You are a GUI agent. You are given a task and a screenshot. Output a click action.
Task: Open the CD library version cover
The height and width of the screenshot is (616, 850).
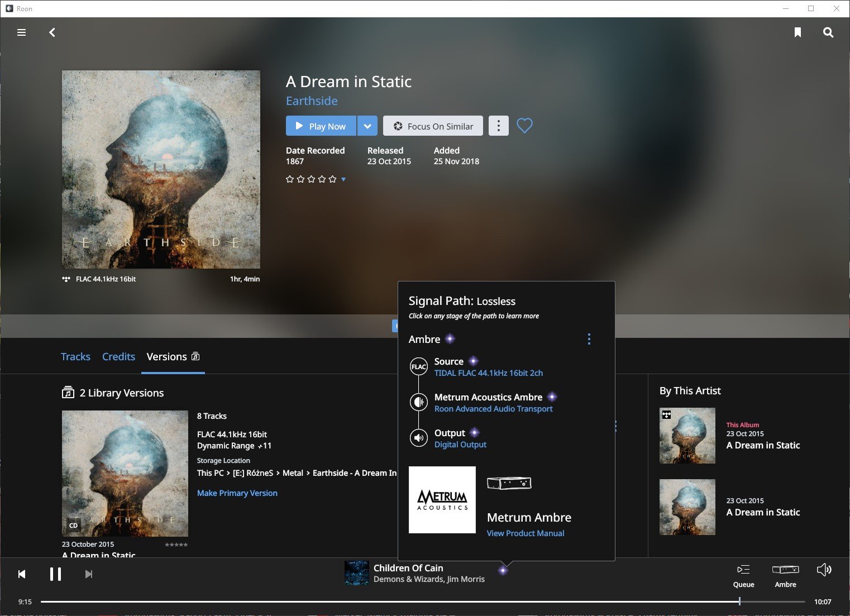(125, 474)
